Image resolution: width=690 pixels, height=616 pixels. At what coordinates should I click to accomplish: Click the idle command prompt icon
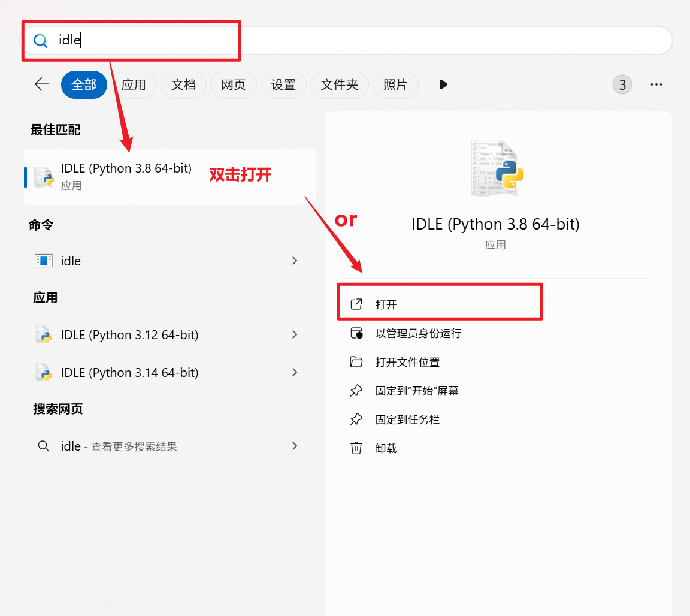tap(42, 261)
